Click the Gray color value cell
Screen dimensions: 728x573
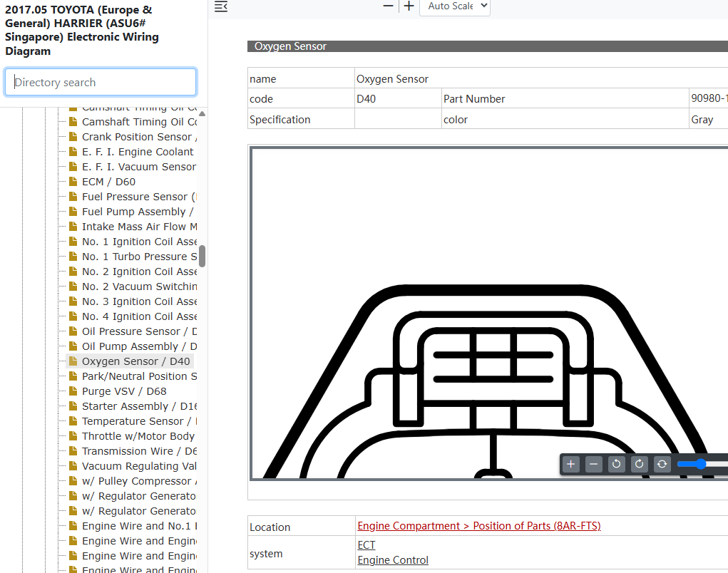point(709,119)
